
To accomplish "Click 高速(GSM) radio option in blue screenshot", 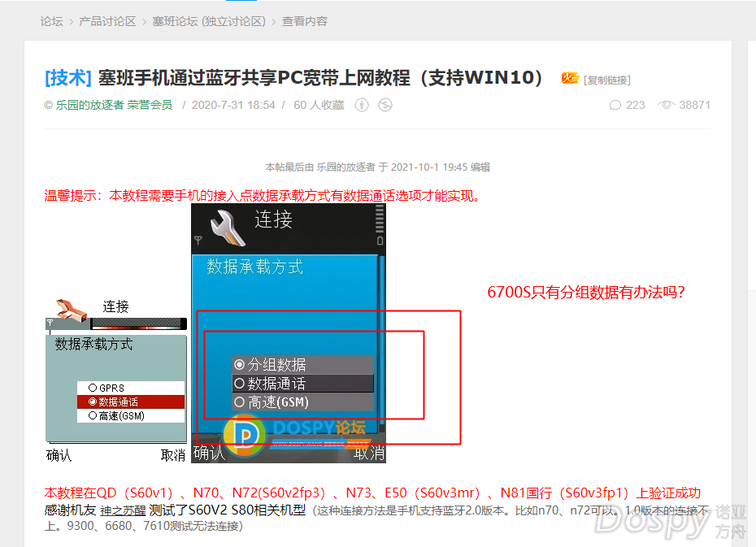I will pos(302,402).
